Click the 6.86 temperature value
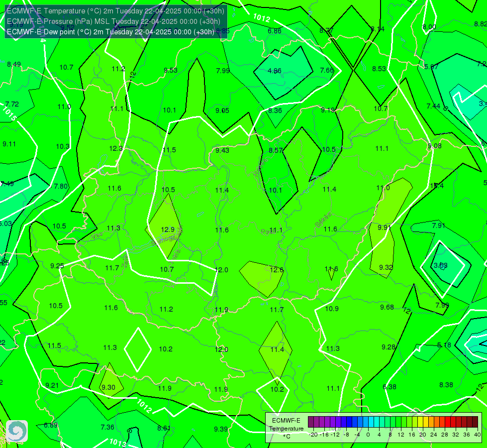The image size is (487, 448). pyautogui.click(x=275, y=31)
